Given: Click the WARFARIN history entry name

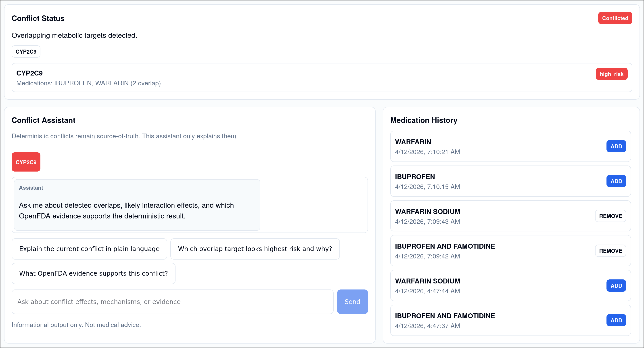Looking at the screenshot, I should pyautogui.click(x=413, y=142).
